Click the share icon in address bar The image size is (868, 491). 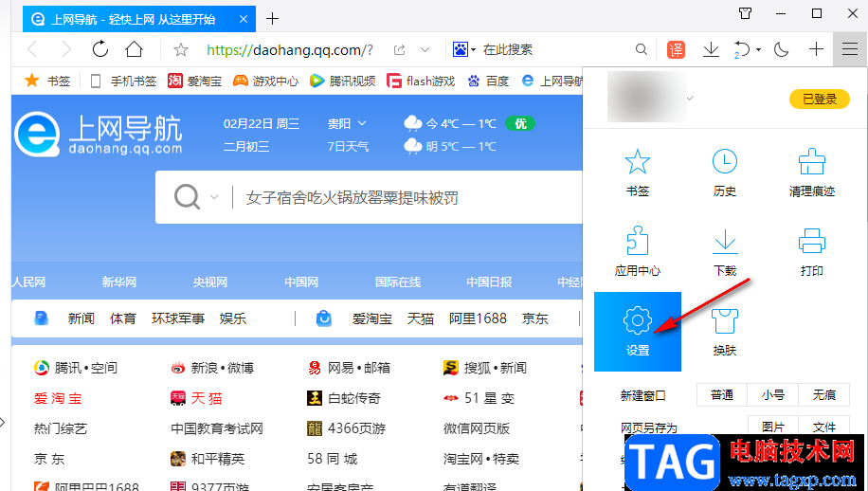point(399,50)
